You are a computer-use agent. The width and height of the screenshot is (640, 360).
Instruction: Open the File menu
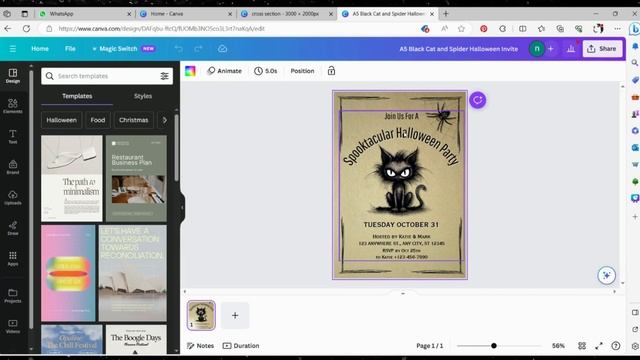[x=70, y=49]
